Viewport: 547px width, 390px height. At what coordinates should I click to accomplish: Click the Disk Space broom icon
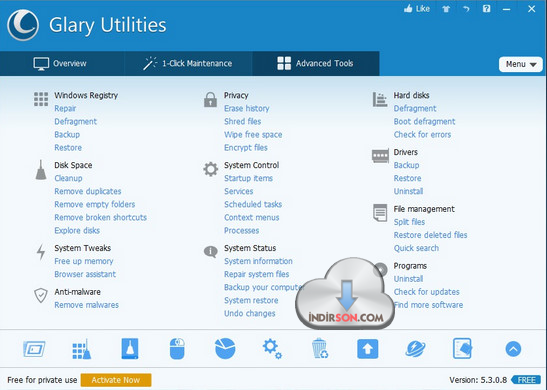click(41, 170)
